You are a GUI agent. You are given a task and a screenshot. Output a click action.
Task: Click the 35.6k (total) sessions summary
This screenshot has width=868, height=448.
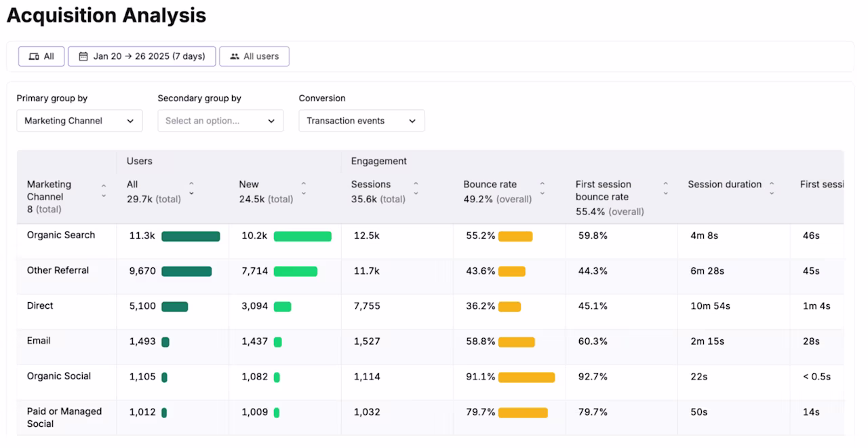click(x=378, y=200)
